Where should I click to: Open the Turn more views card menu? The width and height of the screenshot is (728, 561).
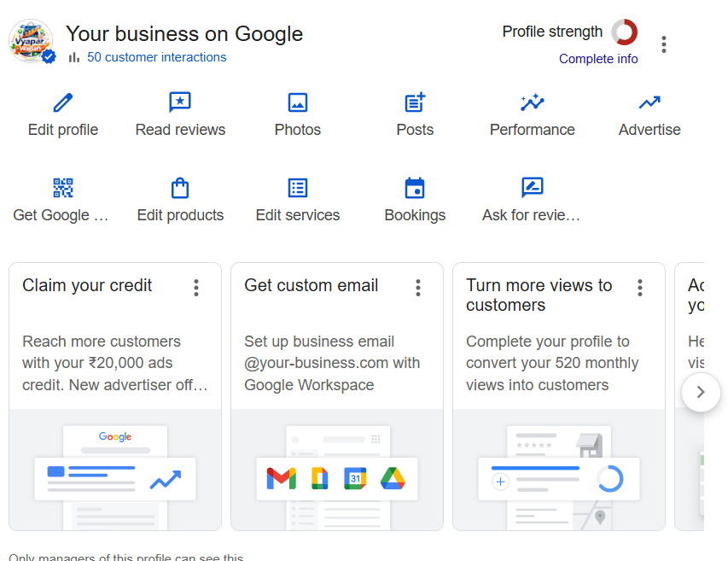point(640,288)
